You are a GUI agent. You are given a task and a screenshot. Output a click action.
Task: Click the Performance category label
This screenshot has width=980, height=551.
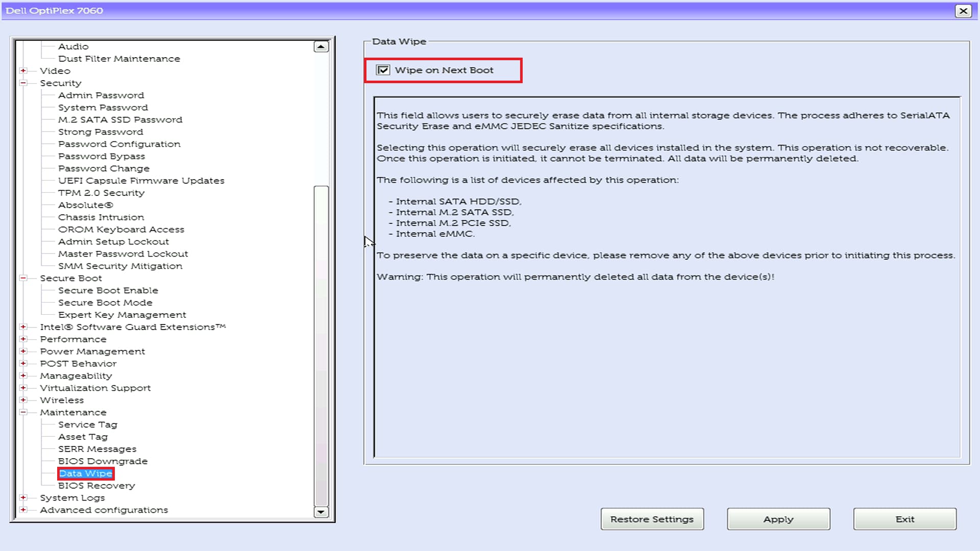tap(73, 339)
